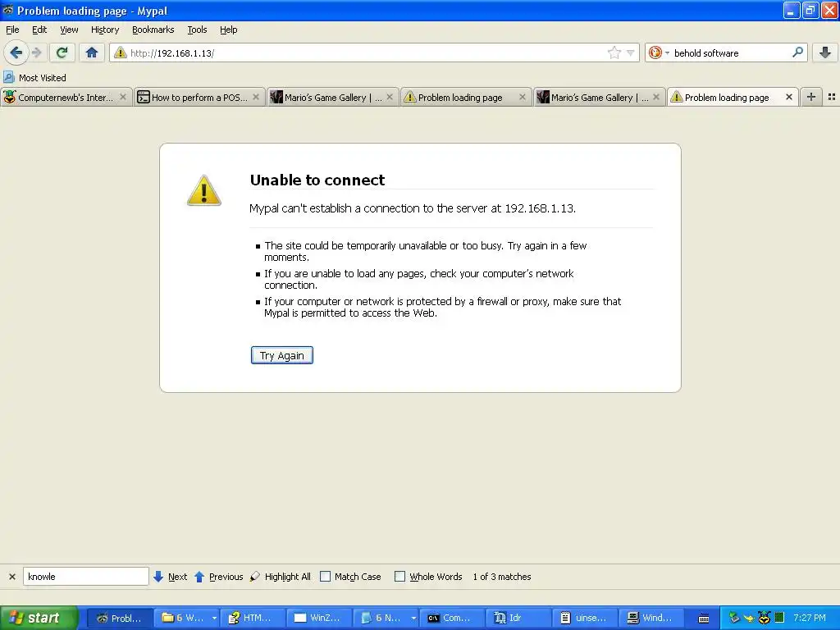Expand the 6 N... taskbar group arrow
This screenshot has height=630, width=840.
coord(413,618)
